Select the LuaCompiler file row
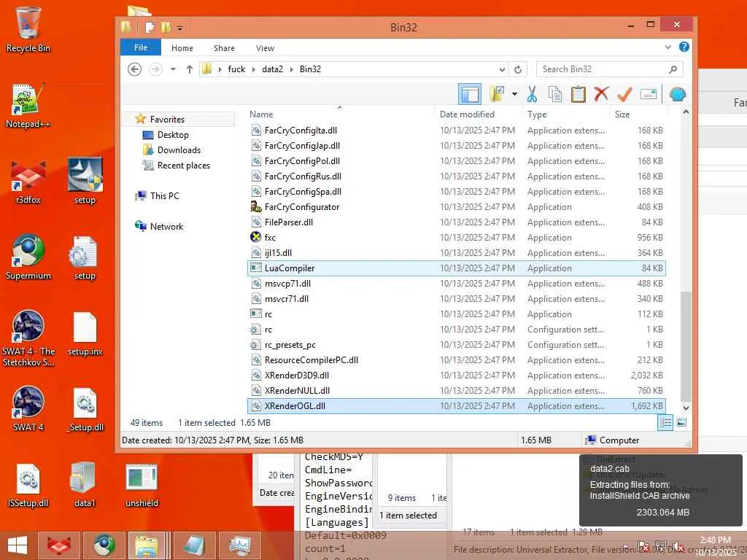747x560 pixels. 456,268
